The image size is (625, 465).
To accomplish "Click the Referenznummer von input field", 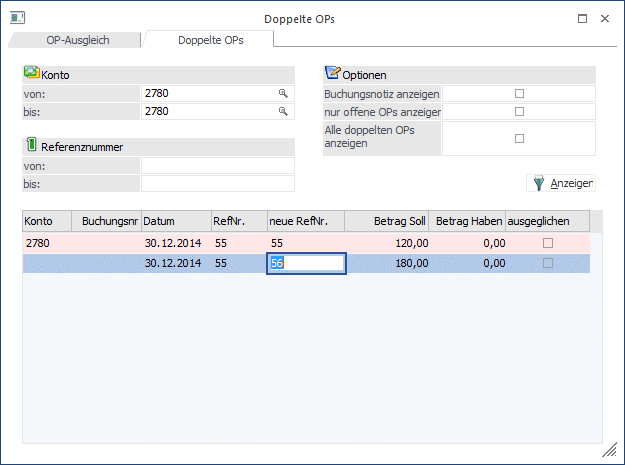I will click(x=217, y=165).
